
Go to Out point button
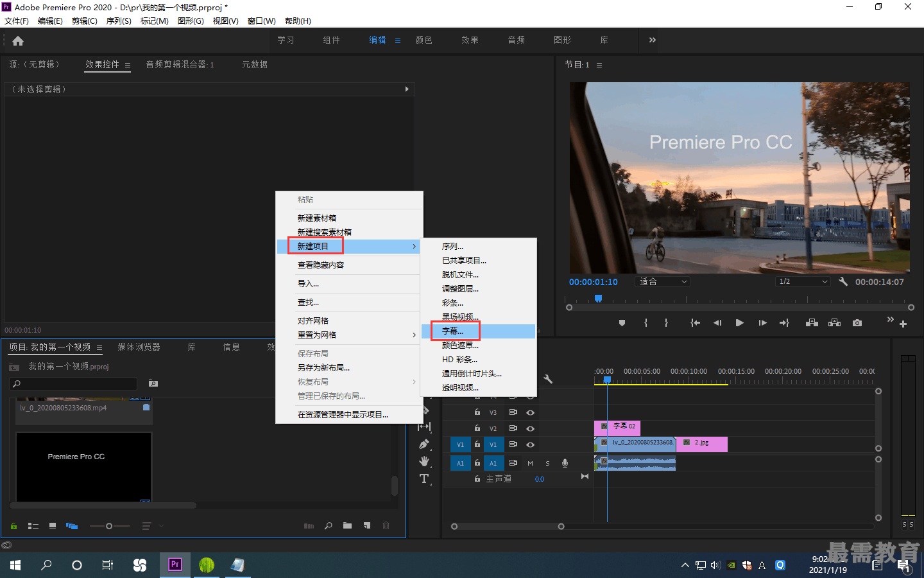coord(784,323)
